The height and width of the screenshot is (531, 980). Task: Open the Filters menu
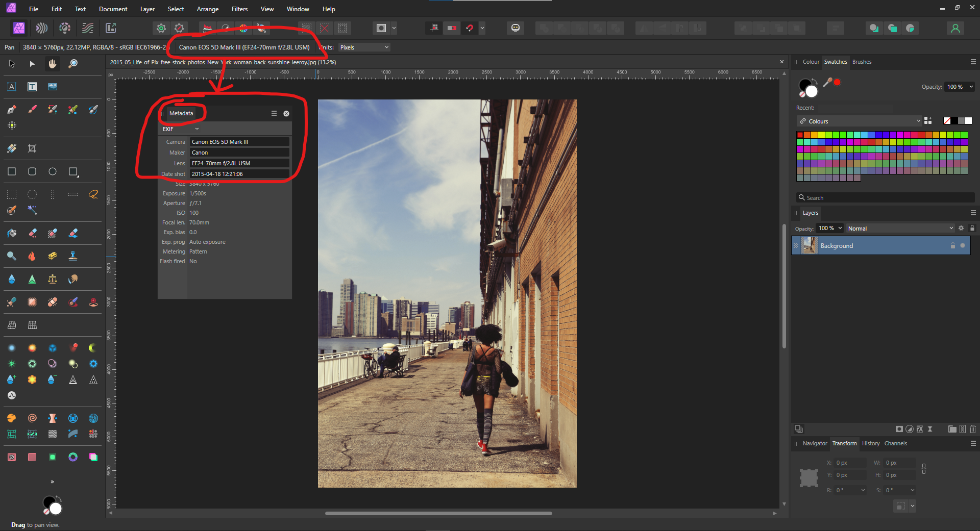(x=239, y=9)
